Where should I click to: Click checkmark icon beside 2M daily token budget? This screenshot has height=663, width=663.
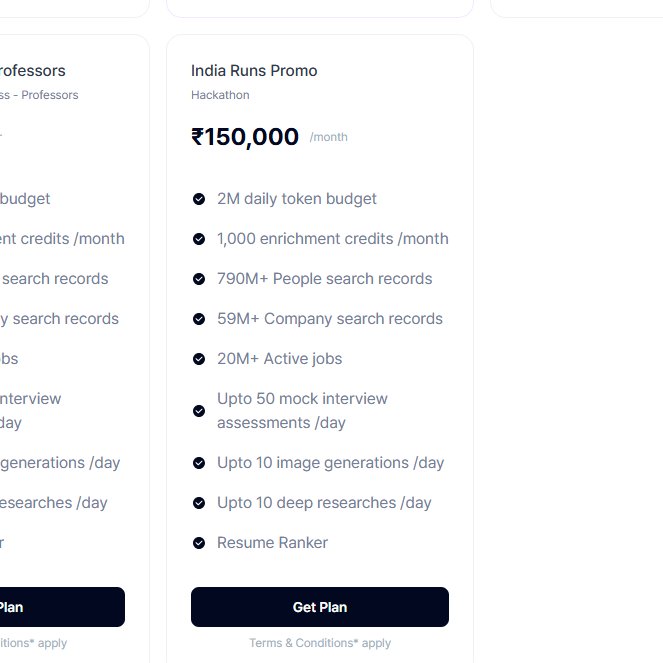pyautogui.click(x=199, y=199)
